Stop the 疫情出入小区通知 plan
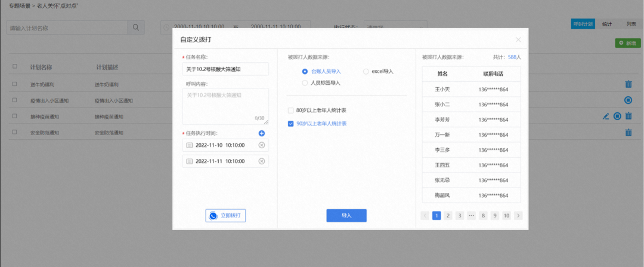Viewport: 644px width, 267px height. pyautogui.click(x=628, y=100)
